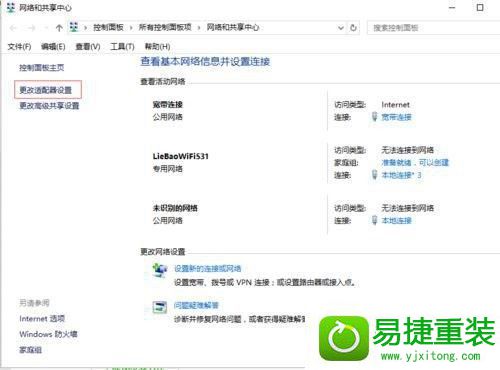Open Windows 防火墙
Image resolution: width=500 pixels, height=370 pixels.
48,334
